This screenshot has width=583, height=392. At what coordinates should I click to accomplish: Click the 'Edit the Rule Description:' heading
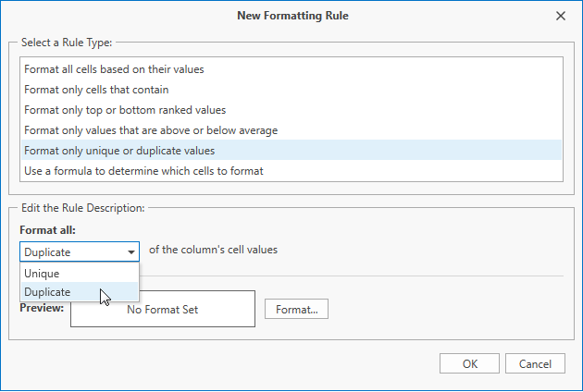[x=83, y=208]
